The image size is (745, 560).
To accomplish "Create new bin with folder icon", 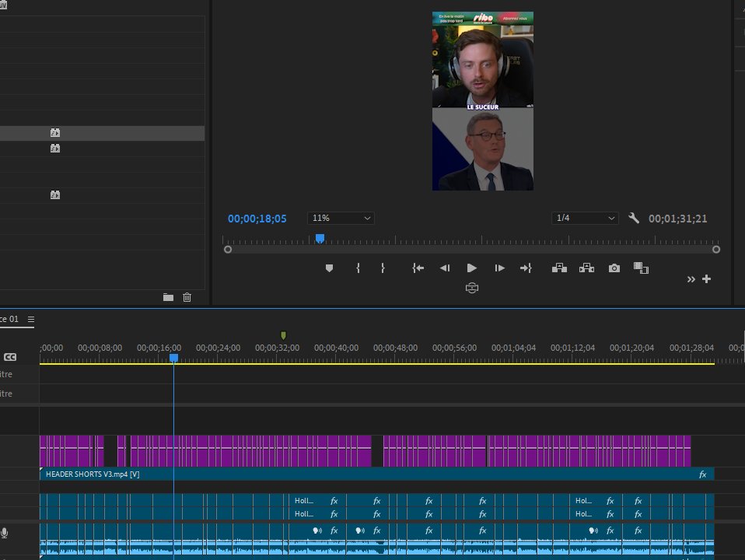I will point(168,297).
